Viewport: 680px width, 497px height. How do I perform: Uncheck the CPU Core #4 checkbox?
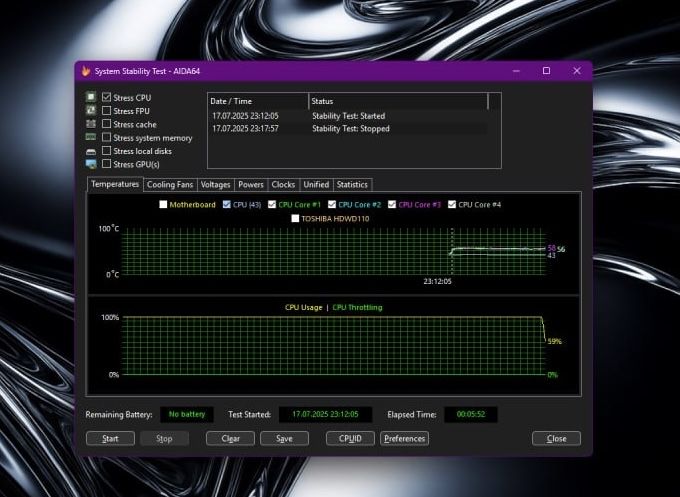[x=451, y=204]
